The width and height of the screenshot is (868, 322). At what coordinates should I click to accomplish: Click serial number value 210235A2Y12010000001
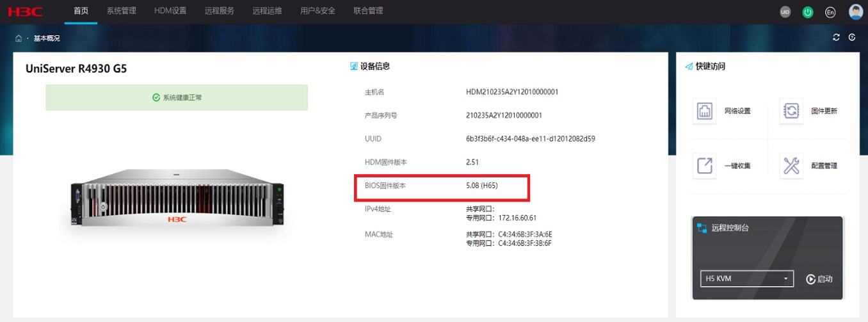click(x=504, y=115)
